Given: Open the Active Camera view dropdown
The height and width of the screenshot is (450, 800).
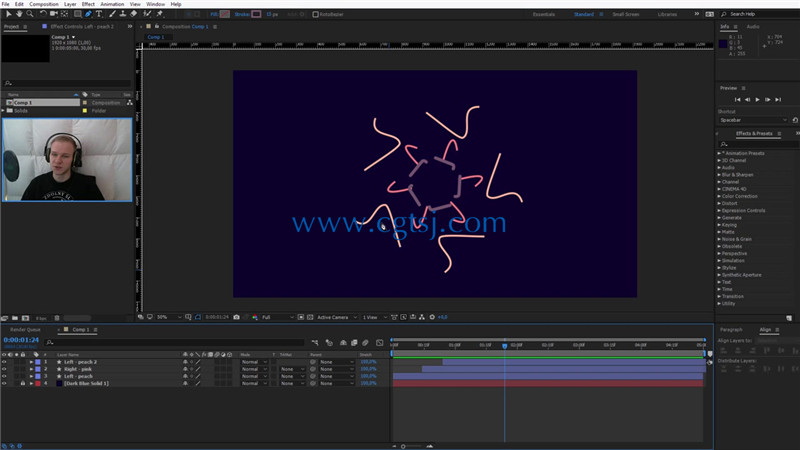Looking at the screenshot, I should point(337,317).
